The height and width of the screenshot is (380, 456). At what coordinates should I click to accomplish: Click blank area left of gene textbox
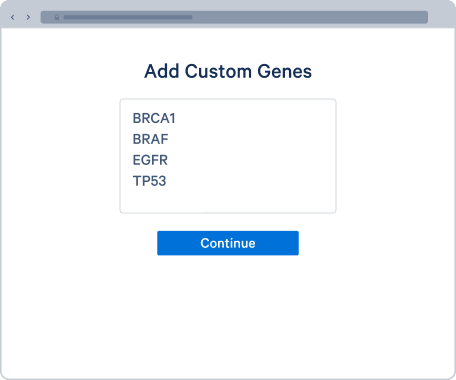60,156
